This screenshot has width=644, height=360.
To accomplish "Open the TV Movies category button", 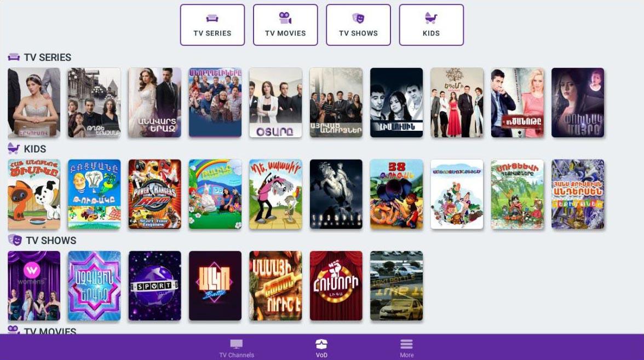I will tap(285, 25).
